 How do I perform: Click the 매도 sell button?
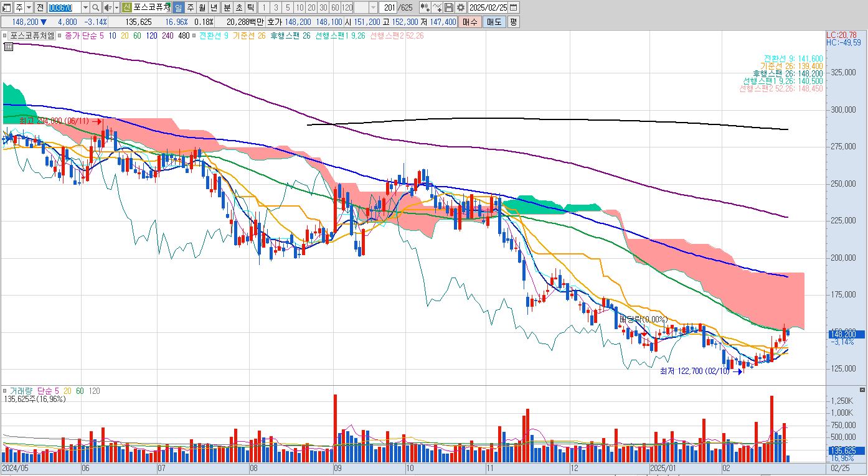(494, 22)
